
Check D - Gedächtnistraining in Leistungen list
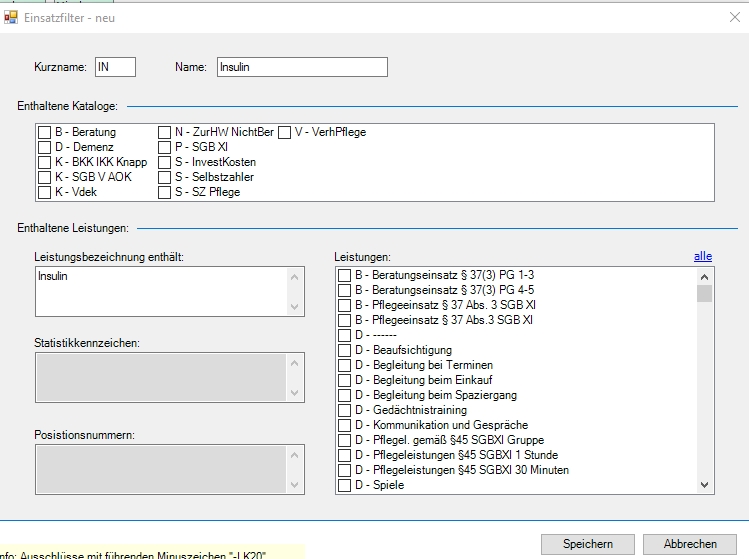(345, 410)
